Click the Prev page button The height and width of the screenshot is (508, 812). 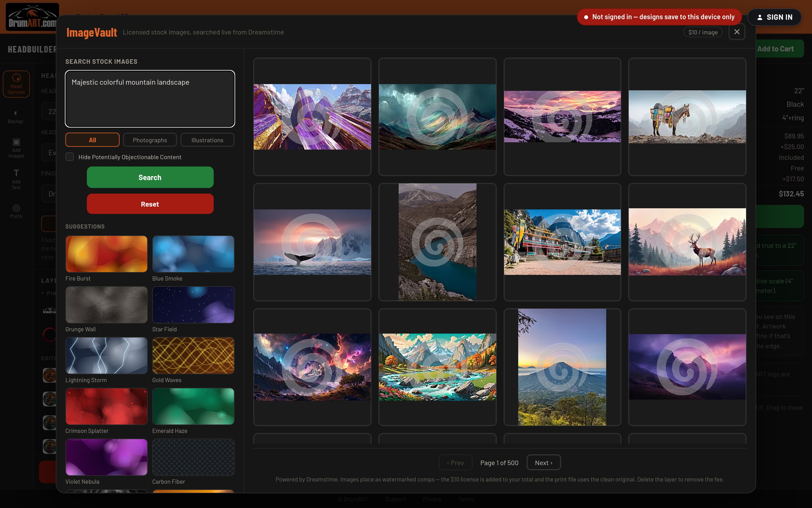[x=455, y=463]
